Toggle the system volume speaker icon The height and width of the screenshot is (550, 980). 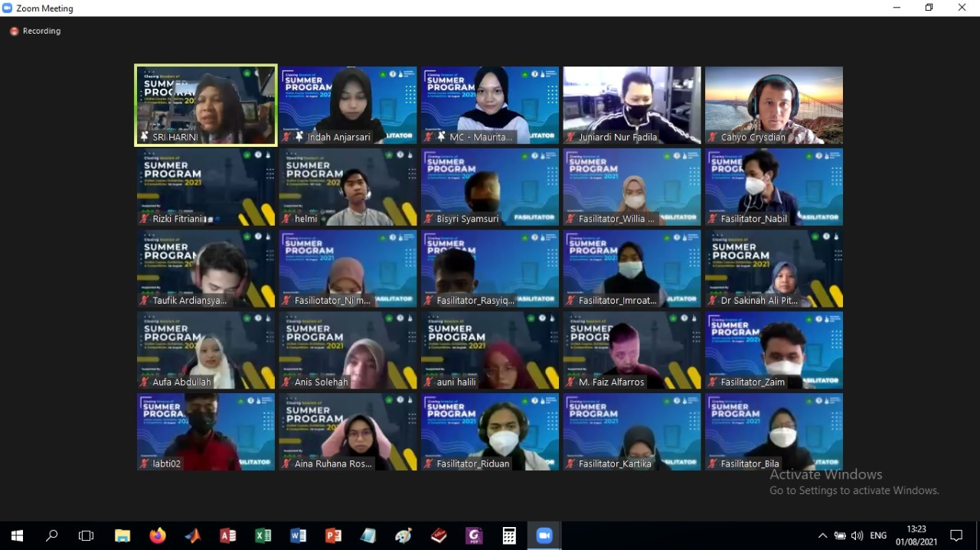tap(857, 535)
